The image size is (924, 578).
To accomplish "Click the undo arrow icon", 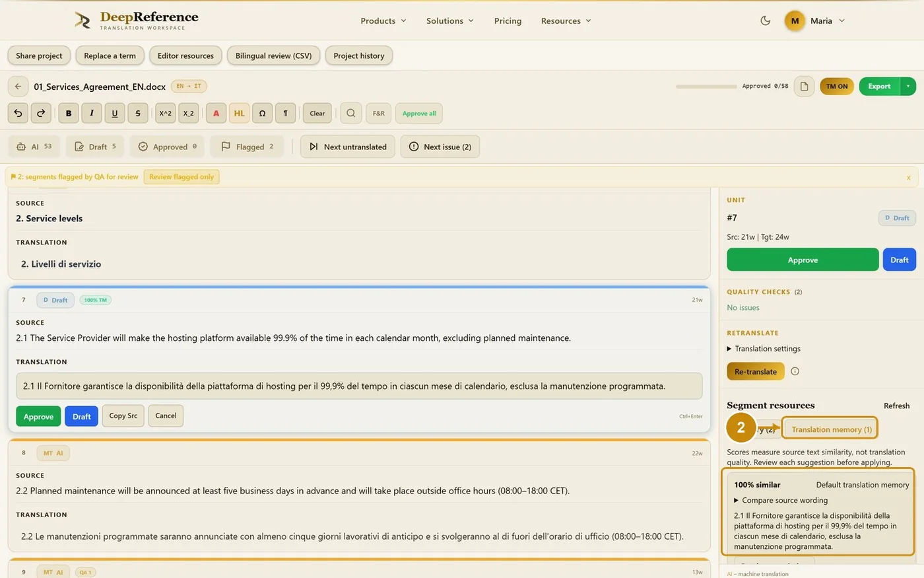I will pos(18,113).
